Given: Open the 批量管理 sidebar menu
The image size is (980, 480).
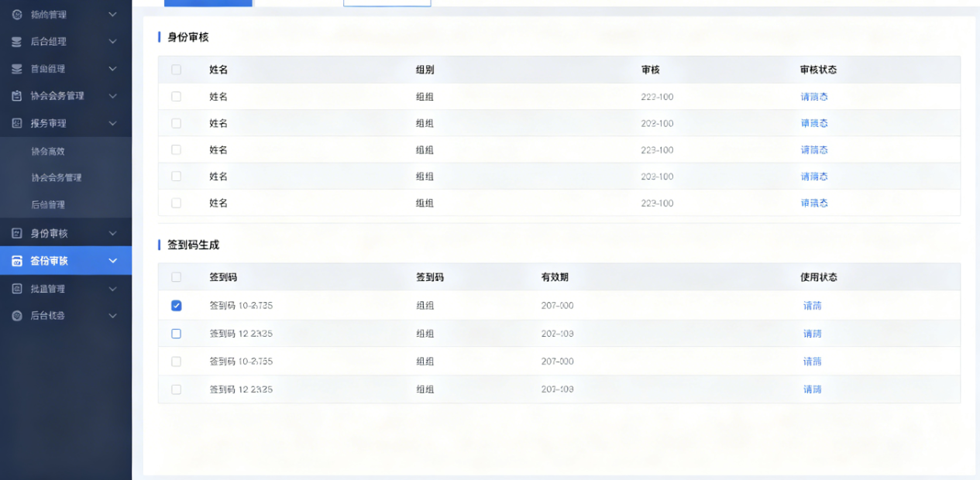Looking at the screenshot, I should tap(66, 289).
